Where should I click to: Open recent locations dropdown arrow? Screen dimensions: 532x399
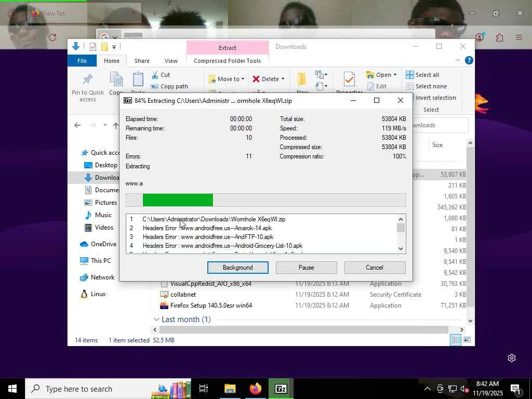coord(105,125)
